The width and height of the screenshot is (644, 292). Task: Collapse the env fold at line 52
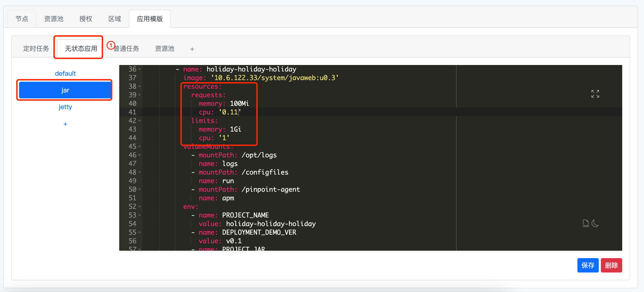(139, 207)
